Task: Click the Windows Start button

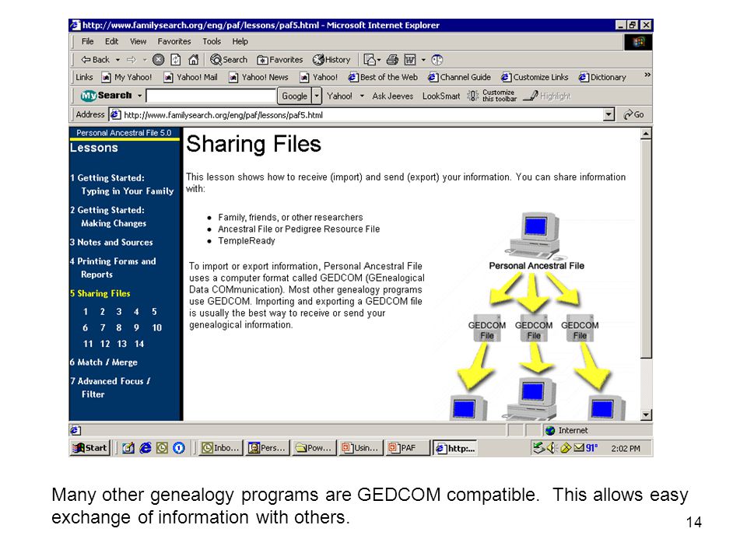Action: [x=90, y=448]
